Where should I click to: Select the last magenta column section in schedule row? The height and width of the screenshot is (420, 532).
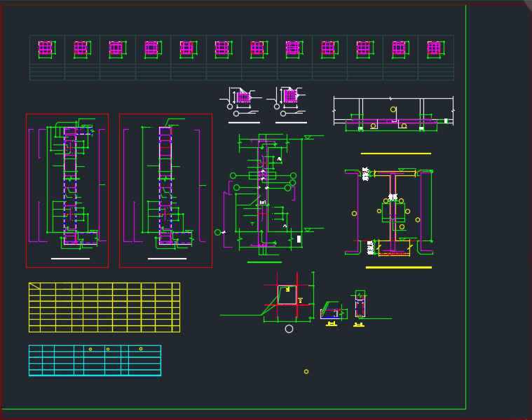435,49
